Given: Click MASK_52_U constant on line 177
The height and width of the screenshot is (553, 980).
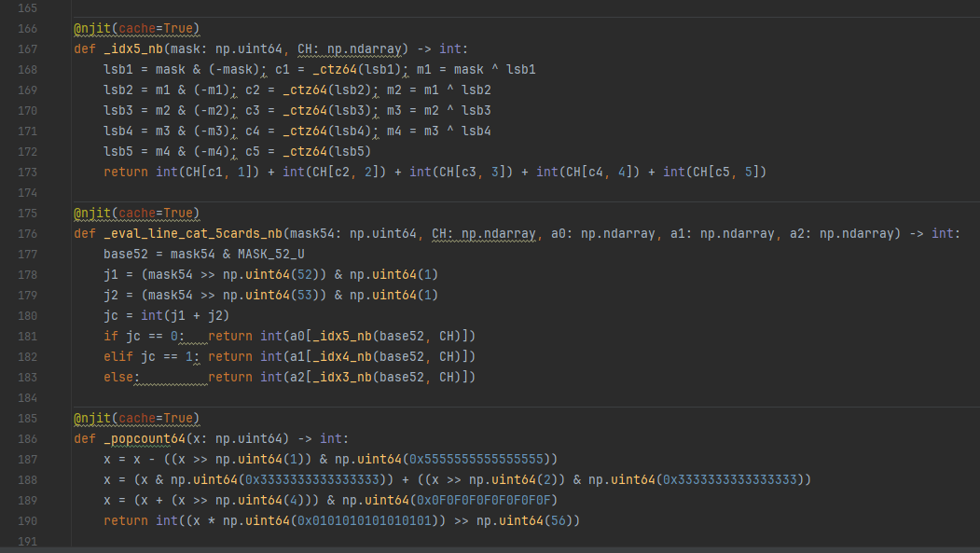Looking at the screenshot, I should click(270, 255).
